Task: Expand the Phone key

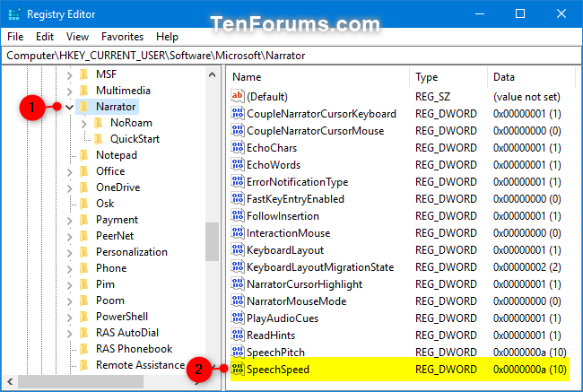Action: tap(70, 269)
